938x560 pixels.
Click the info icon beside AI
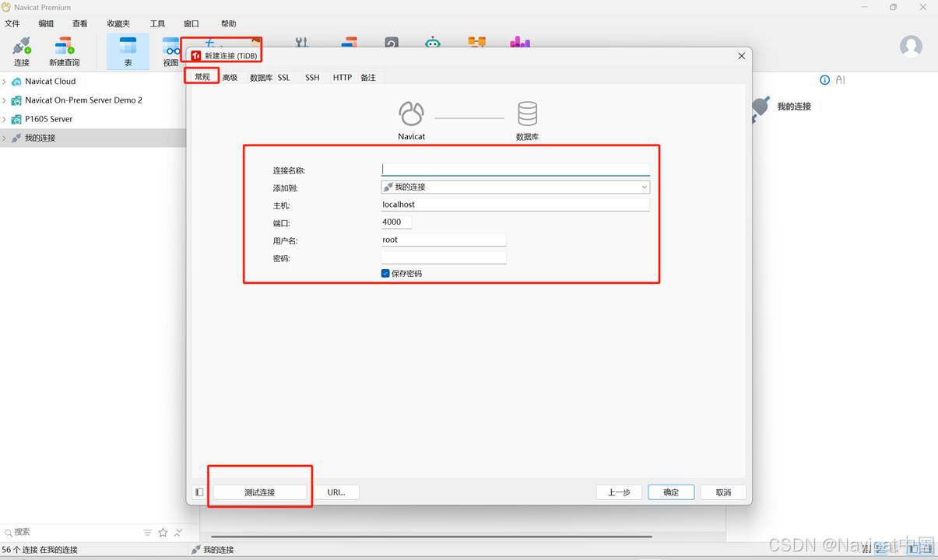825,80
